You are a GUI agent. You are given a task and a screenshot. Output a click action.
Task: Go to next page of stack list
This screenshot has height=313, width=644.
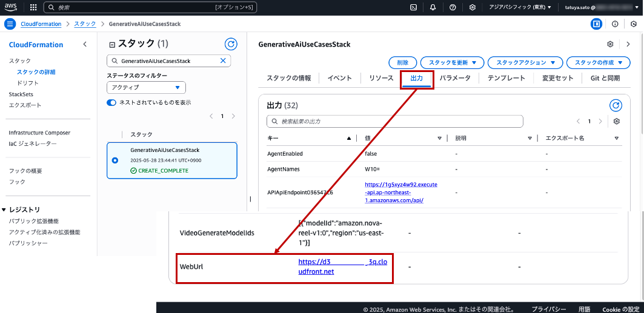(233, 116)
